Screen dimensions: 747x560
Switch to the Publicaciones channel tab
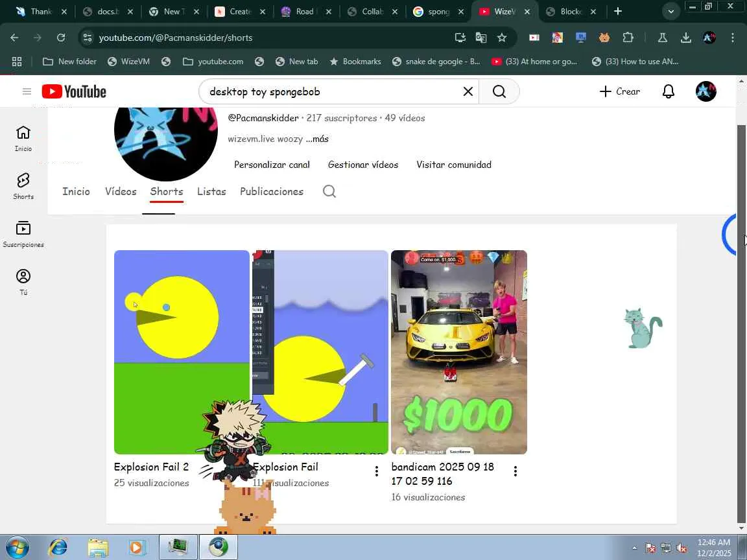(x=272, y=191)
